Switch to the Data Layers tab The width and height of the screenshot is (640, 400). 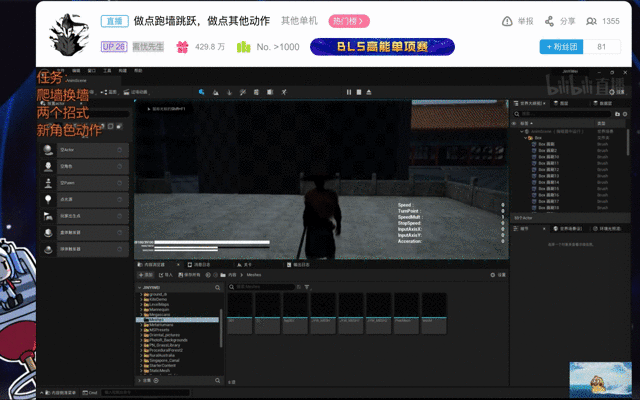click(x=603, y=103)
